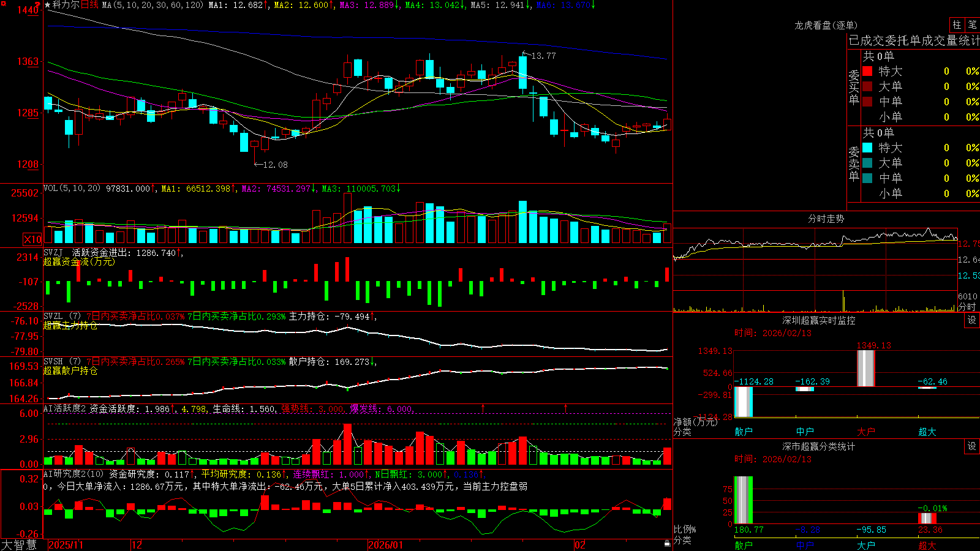980x551 pixels.
Task: Click the 1363 price axis label
Action: pyautogui.click(x=28, y=61)
